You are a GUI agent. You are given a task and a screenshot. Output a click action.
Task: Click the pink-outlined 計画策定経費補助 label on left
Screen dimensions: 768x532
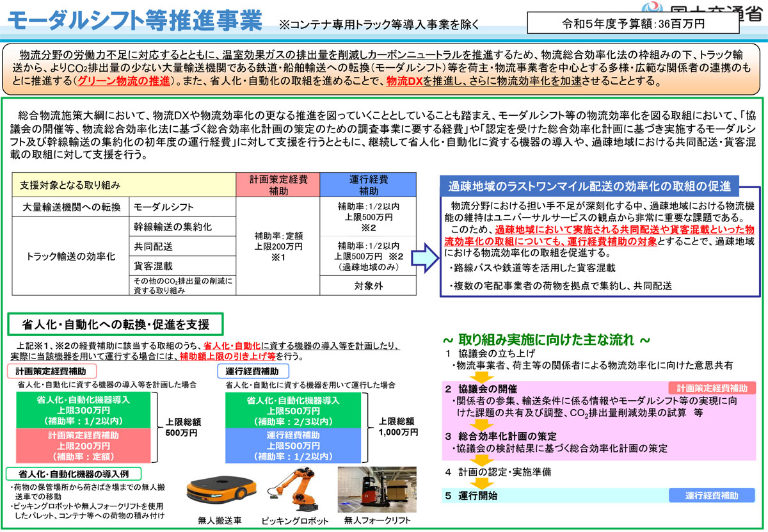(52, 370)
